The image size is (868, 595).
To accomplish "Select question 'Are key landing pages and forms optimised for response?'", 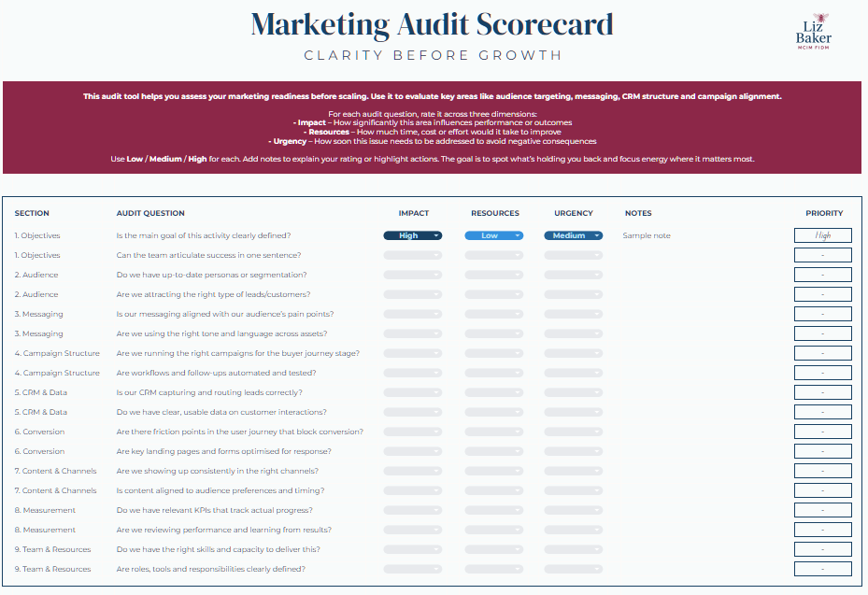I will click(x=223, y=452).
